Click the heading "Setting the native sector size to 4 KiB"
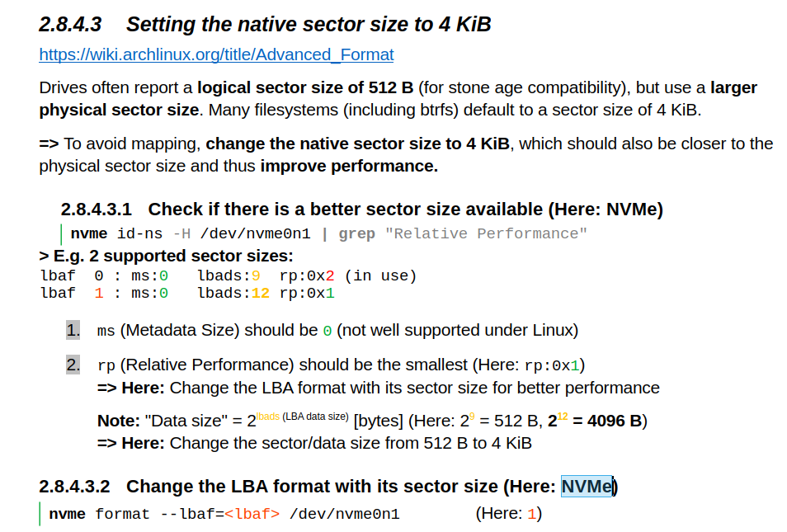This screenshot has width=787, height=532. click(x=309, y=24)
